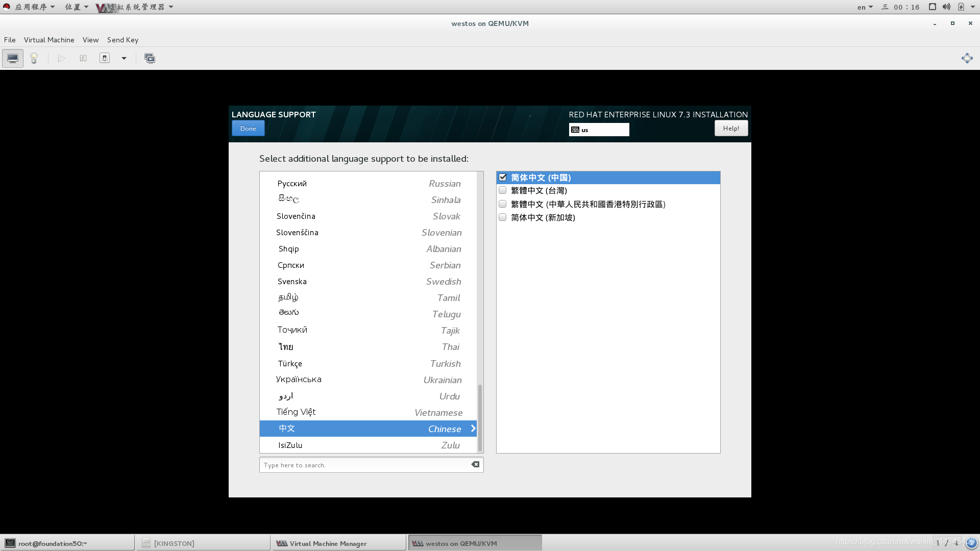Open the snapshots manager icon
The image size is (980, 551).
tap(150, 58)
